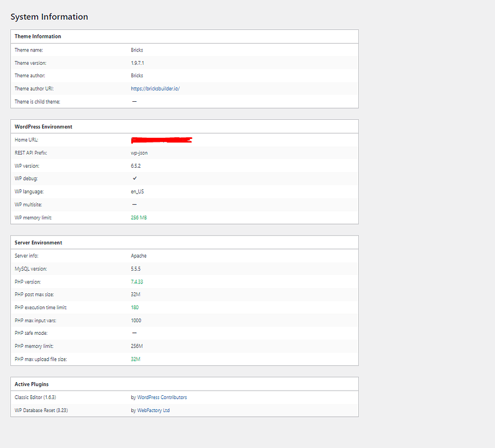Click the WP memory limit label
Screen dimensions: 495x448
(33, 217)
